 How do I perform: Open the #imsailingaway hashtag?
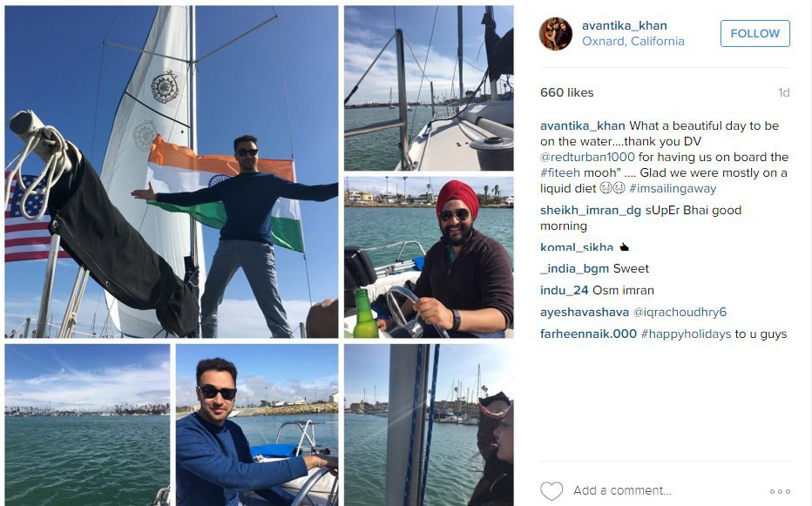tap(673, 188)
